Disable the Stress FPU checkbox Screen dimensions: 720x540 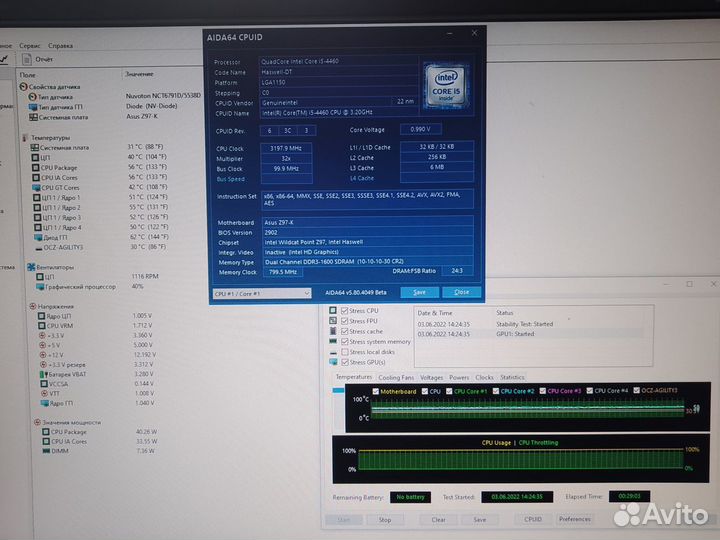tap(345, 321)
